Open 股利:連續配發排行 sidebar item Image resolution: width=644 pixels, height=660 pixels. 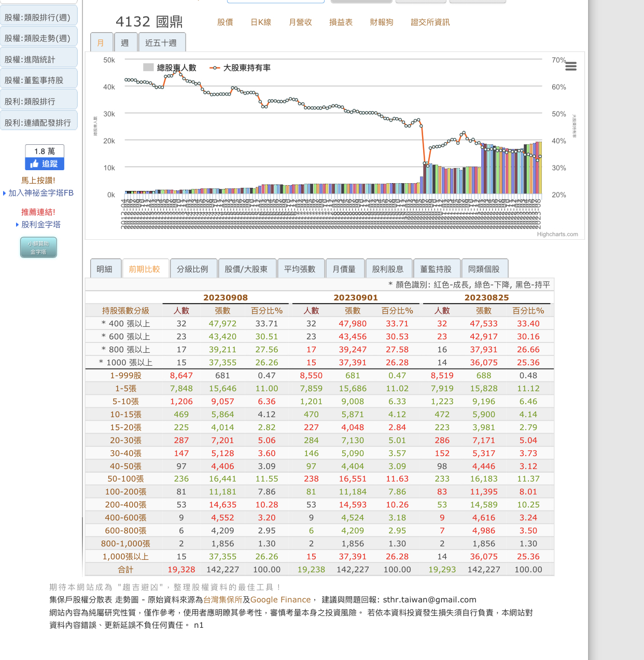[x=38, y=123]
